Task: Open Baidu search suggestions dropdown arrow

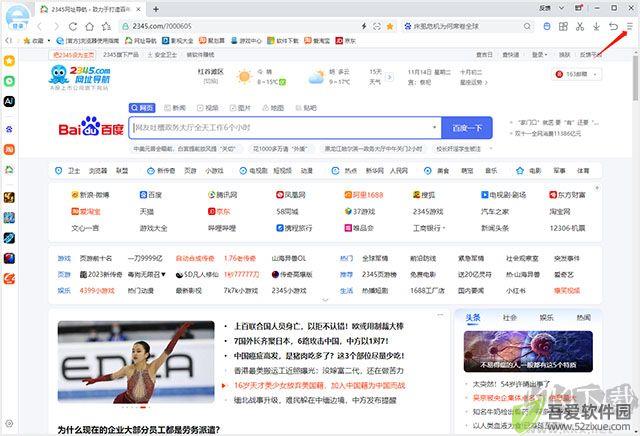Action: point(434,127)
